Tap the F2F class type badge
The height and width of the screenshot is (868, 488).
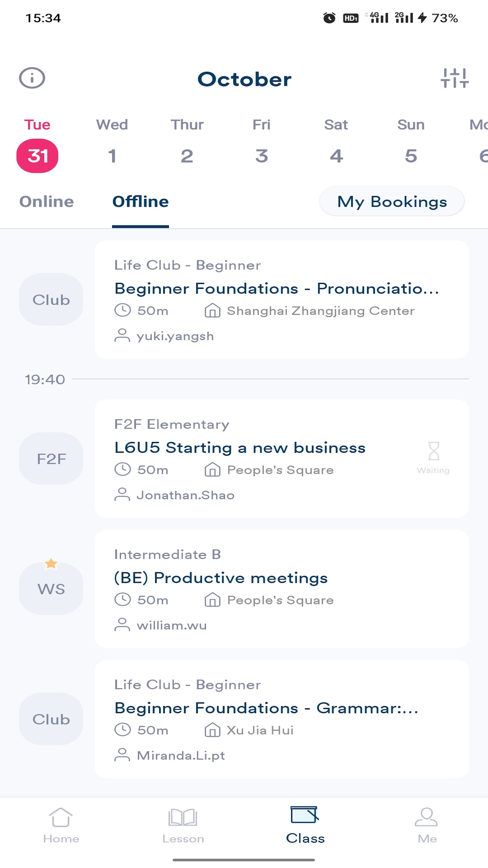(x=51, y=458)
